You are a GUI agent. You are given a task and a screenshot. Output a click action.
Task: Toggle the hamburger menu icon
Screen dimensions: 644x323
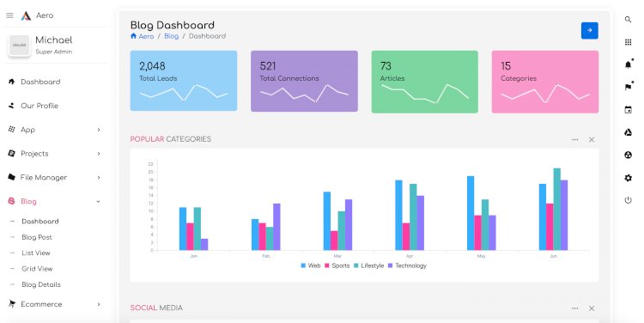(x=9, y=15)
